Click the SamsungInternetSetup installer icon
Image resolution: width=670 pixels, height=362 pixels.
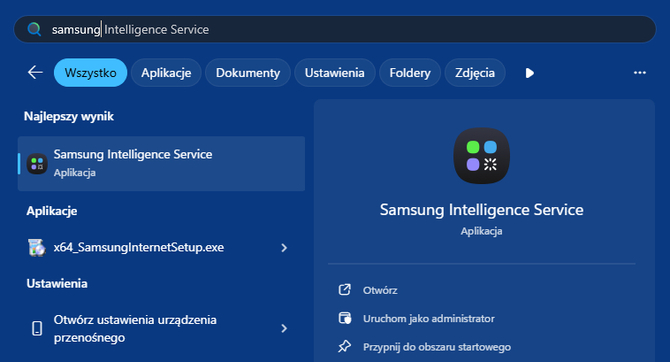point(37,247)
